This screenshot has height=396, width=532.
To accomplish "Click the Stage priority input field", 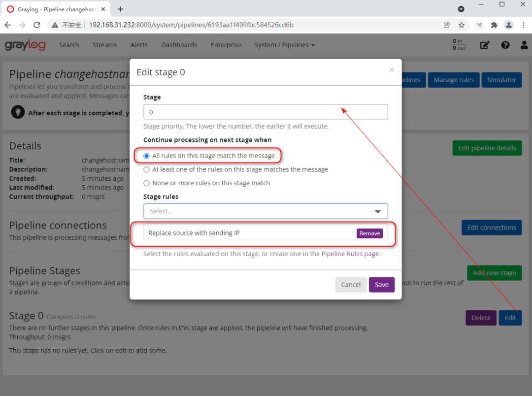I will (x=266, y=112).
